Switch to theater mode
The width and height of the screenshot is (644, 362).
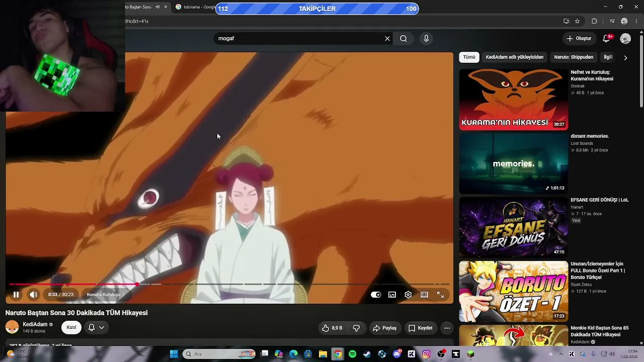424,295
